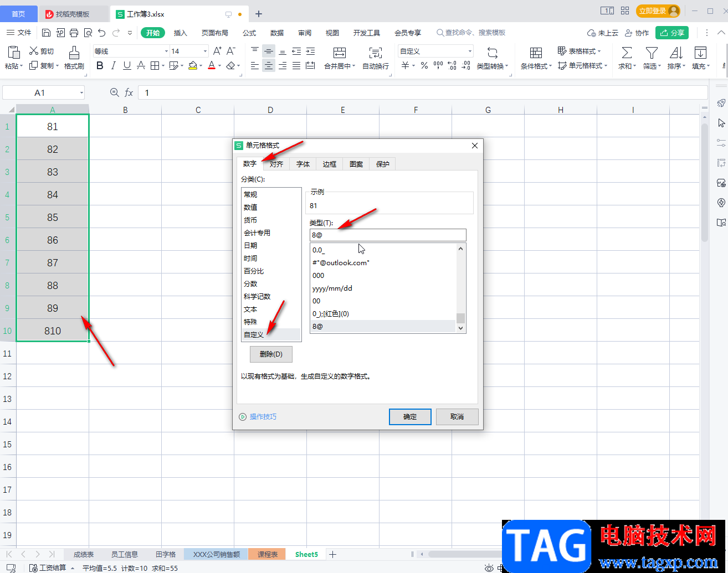Toggle Italic formatting
This screenshot has width=728, height=573.
[x=114, y=66]
